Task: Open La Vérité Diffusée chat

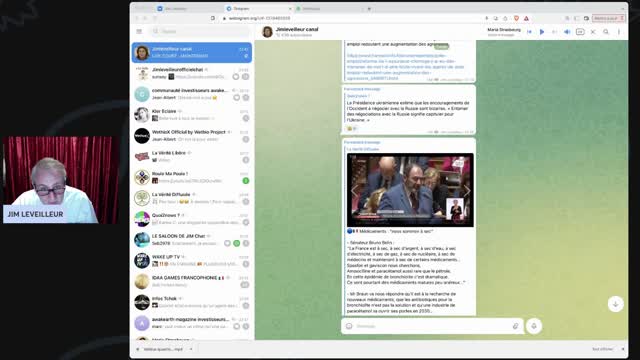Action: point(192,198)
